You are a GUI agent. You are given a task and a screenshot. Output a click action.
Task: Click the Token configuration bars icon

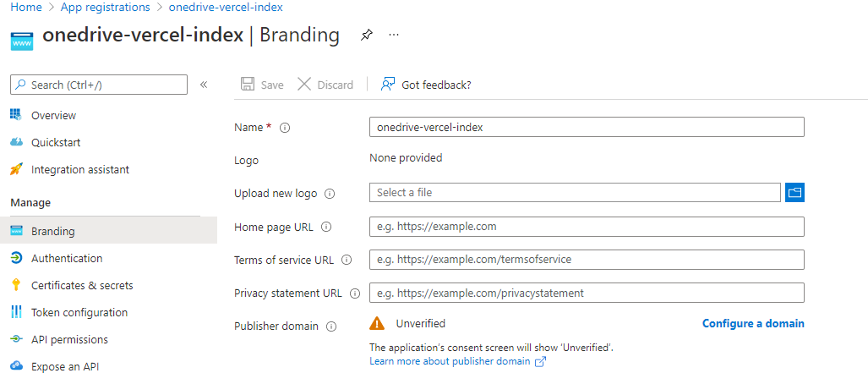[16, 312]
